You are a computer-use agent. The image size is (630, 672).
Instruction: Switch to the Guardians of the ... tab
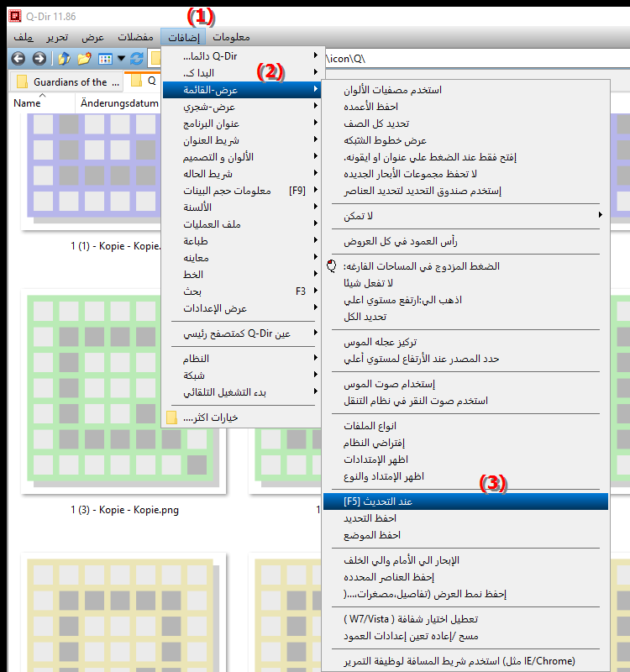(x=66, y=81)
